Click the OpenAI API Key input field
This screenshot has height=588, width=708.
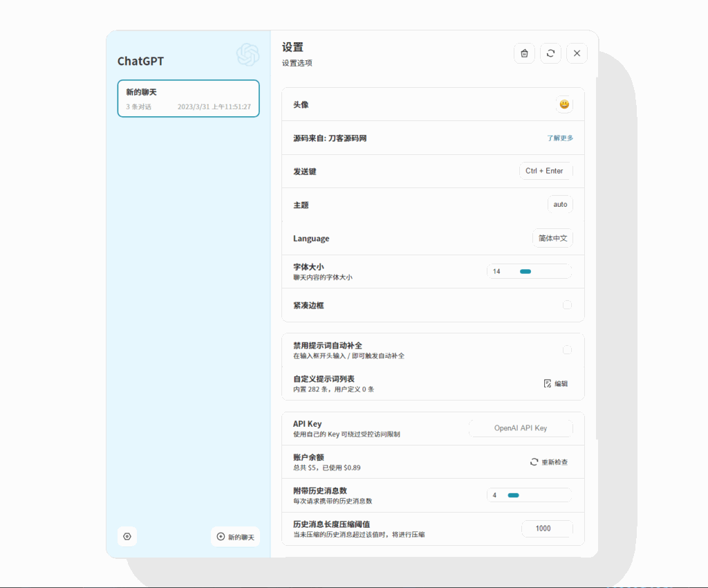[521, 428]
